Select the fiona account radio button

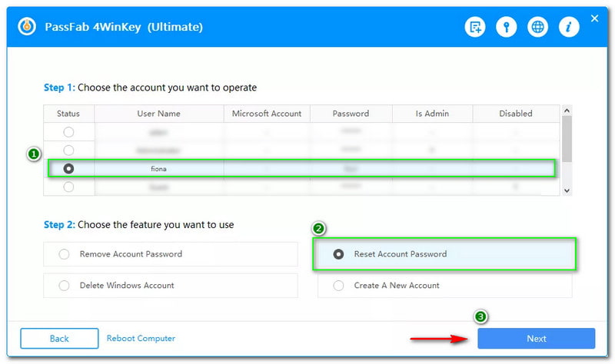coord(68,168)
